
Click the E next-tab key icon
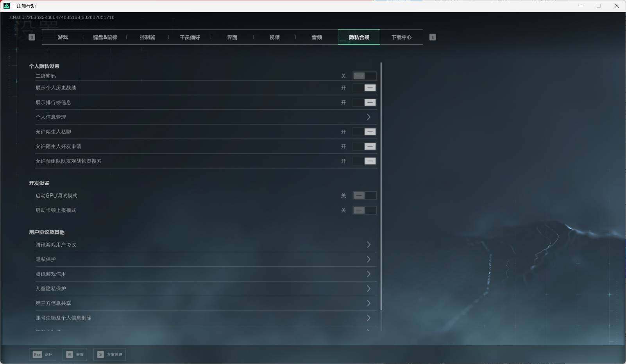pyautogui.click(x=433, y=37)
